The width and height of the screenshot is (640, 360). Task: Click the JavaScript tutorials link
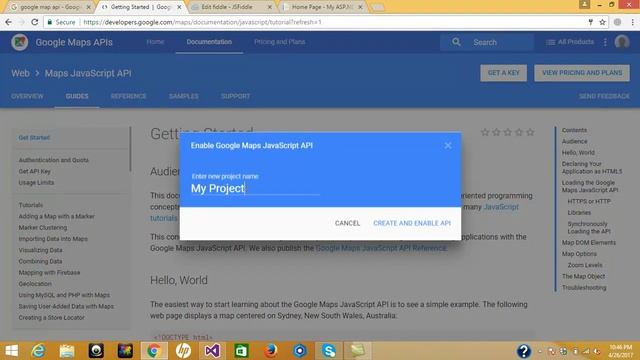click(501, 207)
